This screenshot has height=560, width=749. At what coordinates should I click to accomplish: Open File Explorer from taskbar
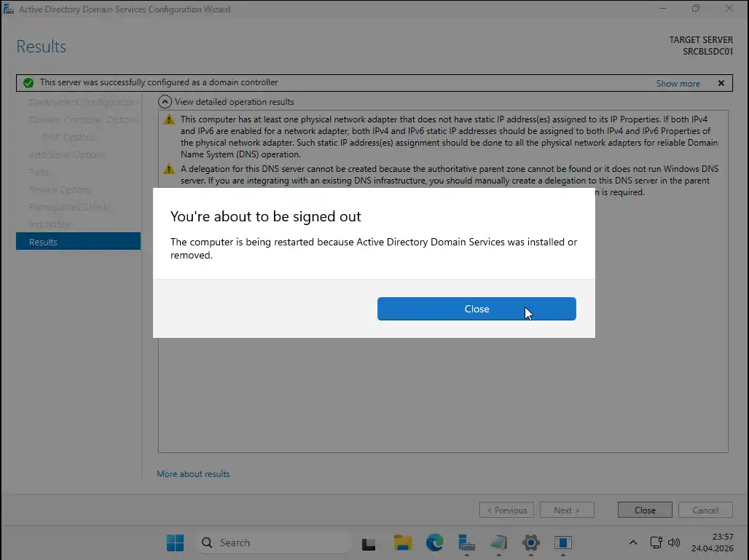pos(402,543)
